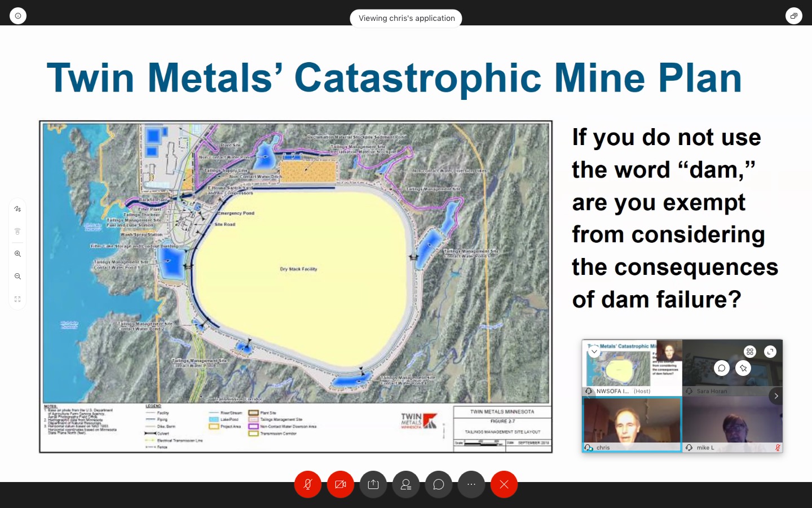Click the "Viewing chris's application" label

[406, 18]
